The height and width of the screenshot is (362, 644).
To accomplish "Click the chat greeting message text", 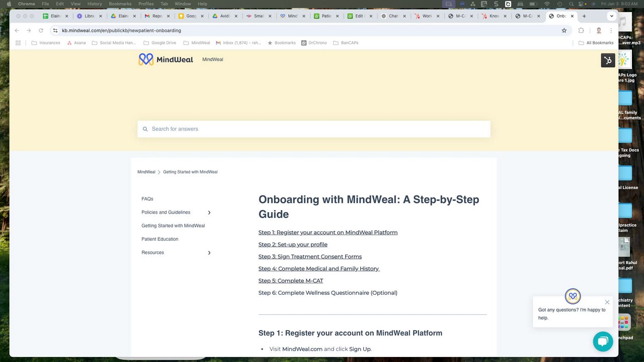I will (x=572, y=314).
